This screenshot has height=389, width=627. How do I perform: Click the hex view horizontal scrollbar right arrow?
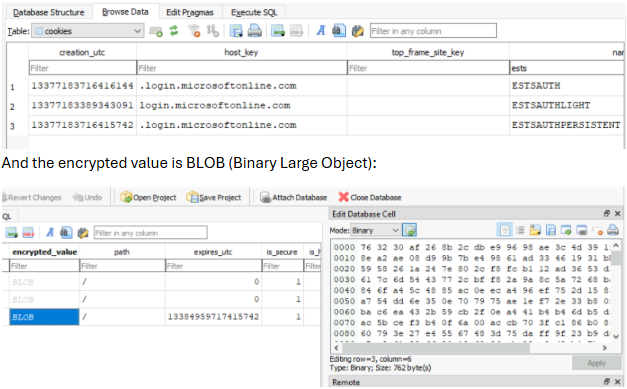click(604, 348)
